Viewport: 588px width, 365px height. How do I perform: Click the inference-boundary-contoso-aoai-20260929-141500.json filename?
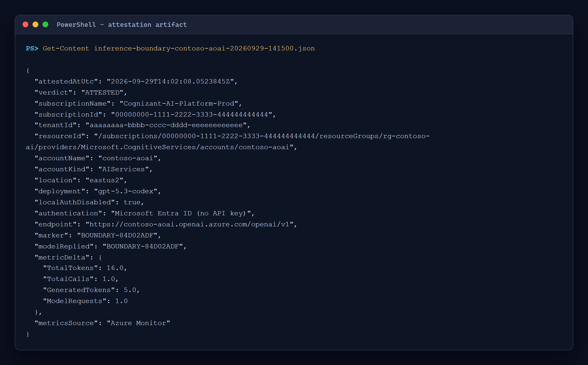(204, 48)
